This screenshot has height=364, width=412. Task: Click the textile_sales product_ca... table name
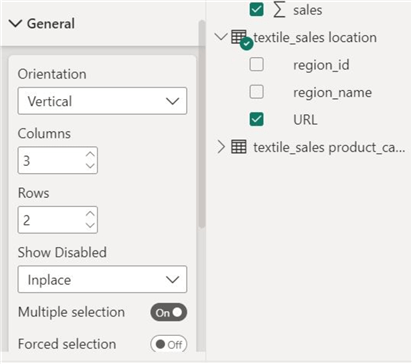[329, 147]
